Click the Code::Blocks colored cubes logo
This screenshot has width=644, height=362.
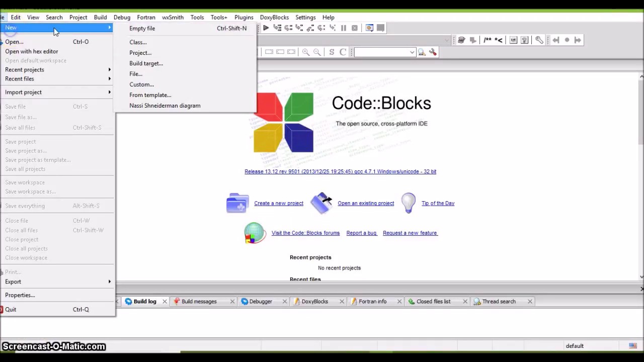click(x=284, y=122)
